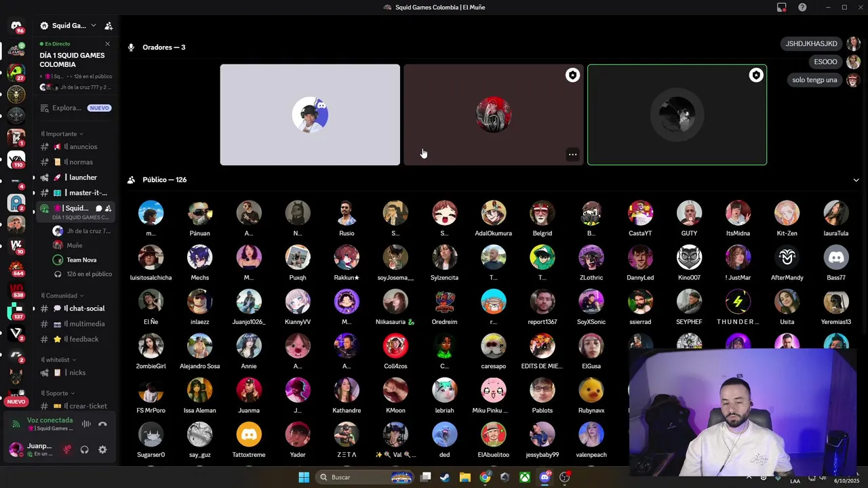Dismiss the En Directo event banner
868x488 pixels.
(x=107, y=44)
